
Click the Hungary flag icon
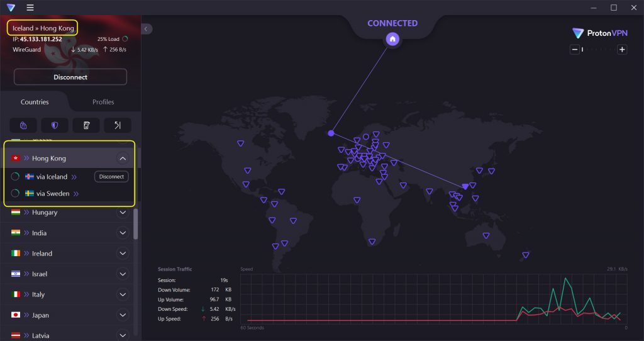click(16, 213)
